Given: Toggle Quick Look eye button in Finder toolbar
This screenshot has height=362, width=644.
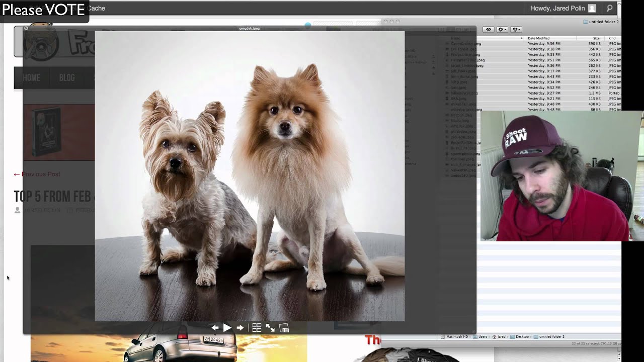Looking at the screenshot, I should (488, 30).
